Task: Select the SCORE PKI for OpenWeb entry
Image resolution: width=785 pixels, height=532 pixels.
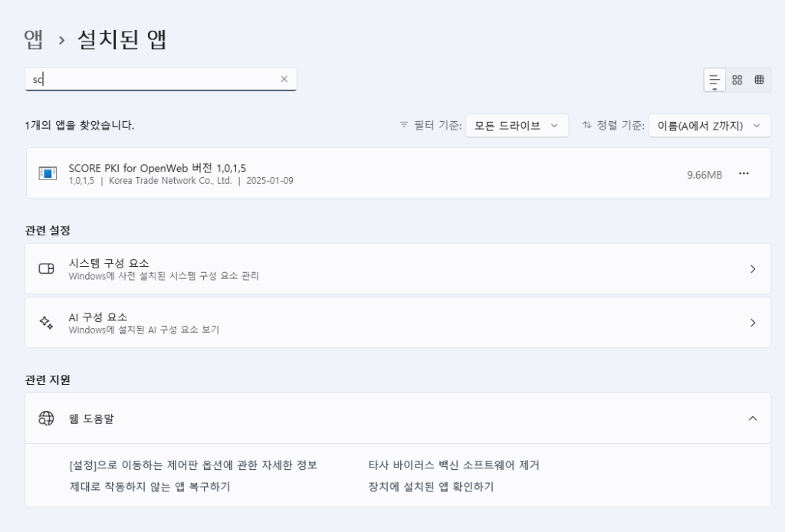Action: 398,173
